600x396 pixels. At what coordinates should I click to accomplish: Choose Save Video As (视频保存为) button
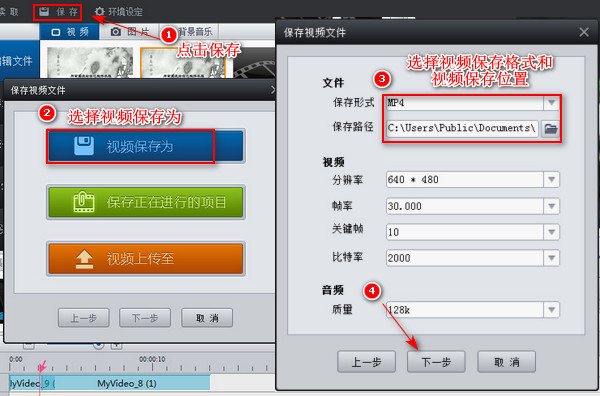145,146
